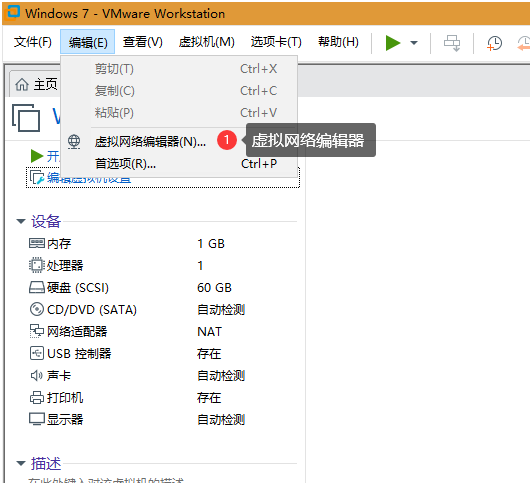Click the NAT network adapter value

210,332
